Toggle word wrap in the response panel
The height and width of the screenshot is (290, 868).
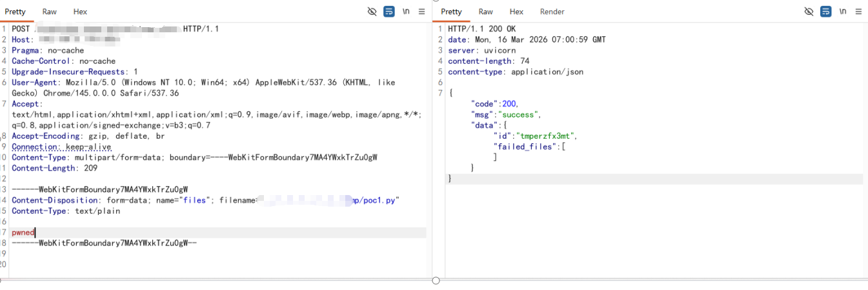825,12
